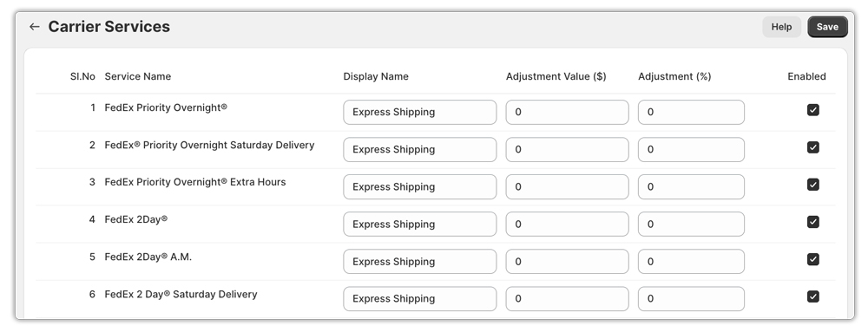Click Adjustment Value ($) for Priority Overnight Saturday Delivery
The image size is (868, 332).
[x=567, y=150]
